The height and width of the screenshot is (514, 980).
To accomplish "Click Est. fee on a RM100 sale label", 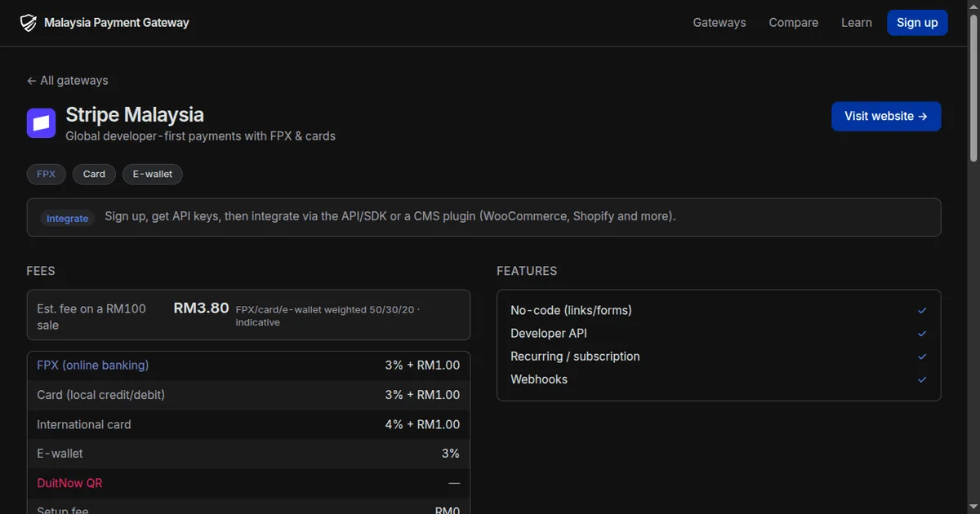I will [91, 317].
